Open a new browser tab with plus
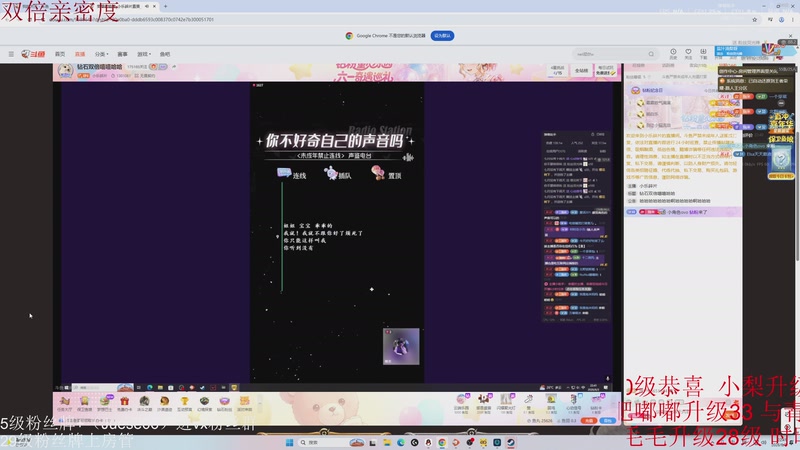The height and width of the screenshot is (450, 800). coord(165,6)
